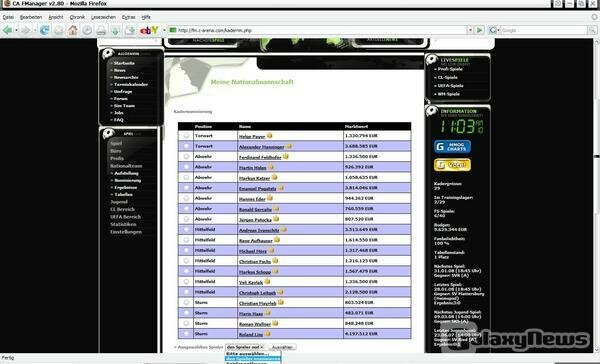Select the radio button for Hannes Eder
This screenshot has width=600, height=364.
186,198
